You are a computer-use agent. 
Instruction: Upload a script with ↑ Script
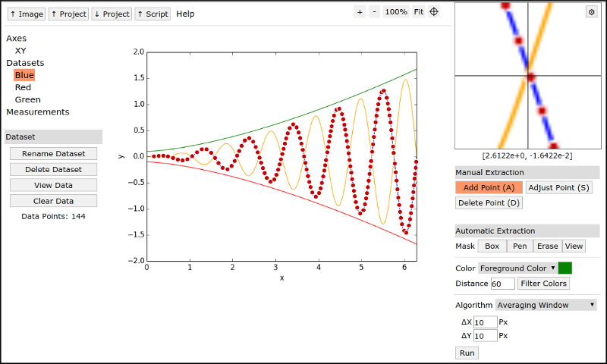[x=153, y=14]
